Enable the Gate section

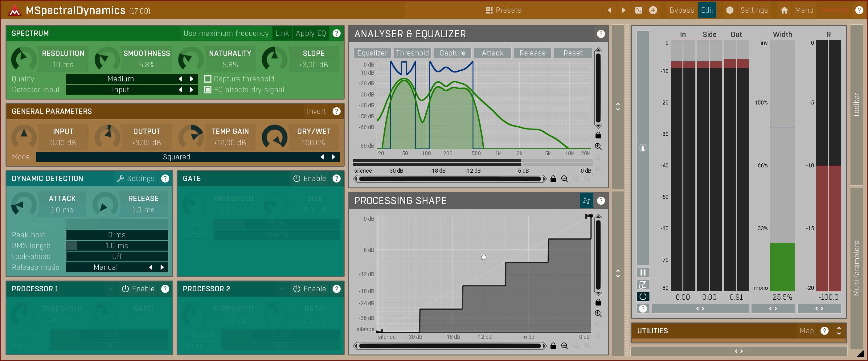[x=309, y=178]
